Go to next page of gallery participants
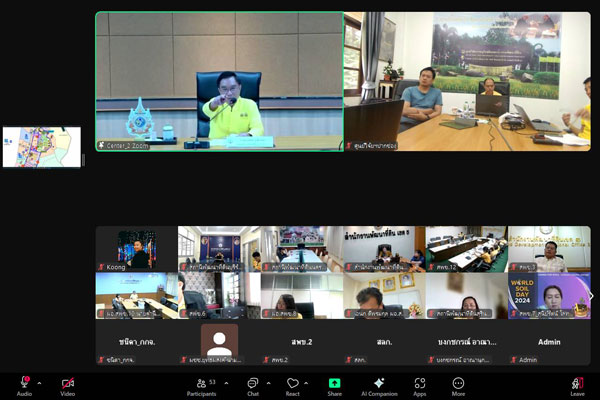Viewport: 600px width, 400px height. pos(590,296)
